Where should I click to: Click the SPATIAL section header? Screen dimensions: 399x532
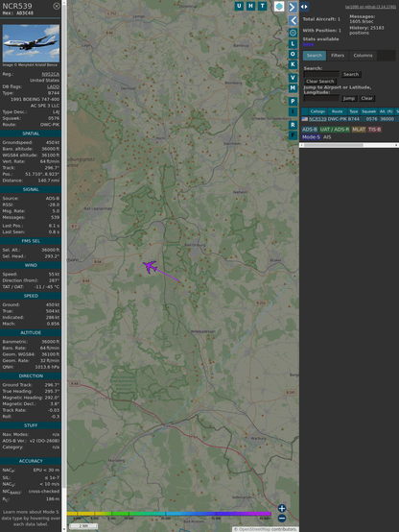[31, 133]
